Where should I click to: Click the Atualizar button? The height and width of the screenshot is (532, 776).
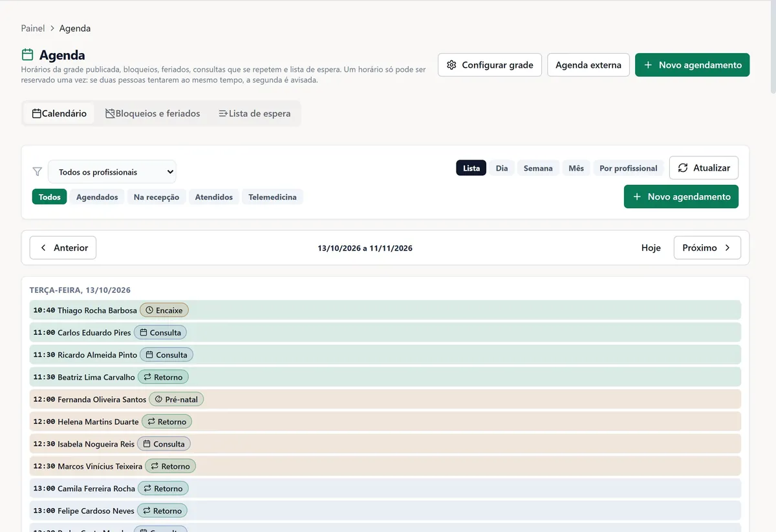(x=704, y=168)
